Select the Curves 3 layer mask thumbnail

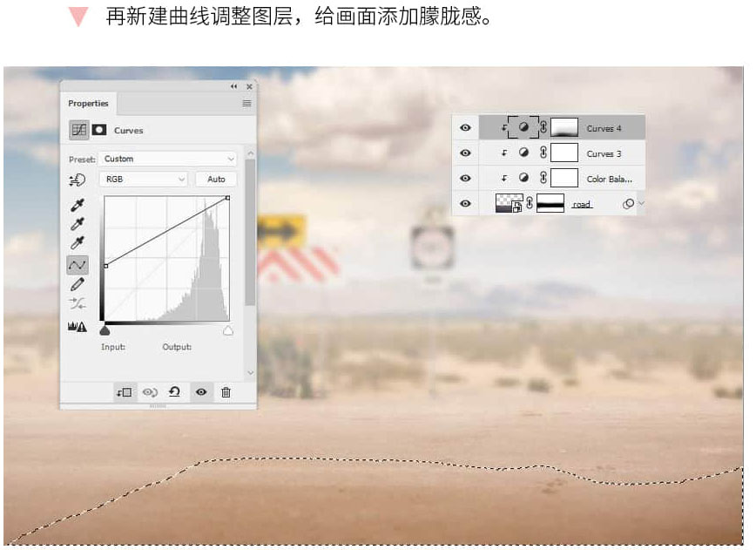click(564, 153)
